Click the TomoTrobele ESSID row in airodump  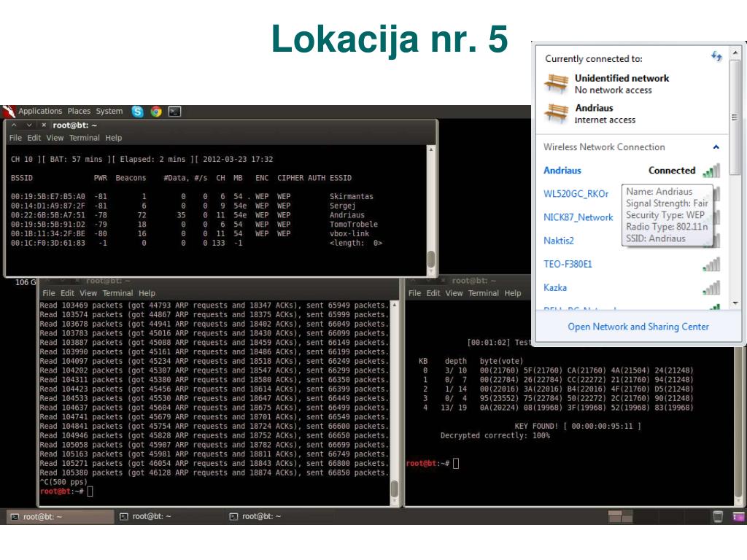tap(194, 225)
